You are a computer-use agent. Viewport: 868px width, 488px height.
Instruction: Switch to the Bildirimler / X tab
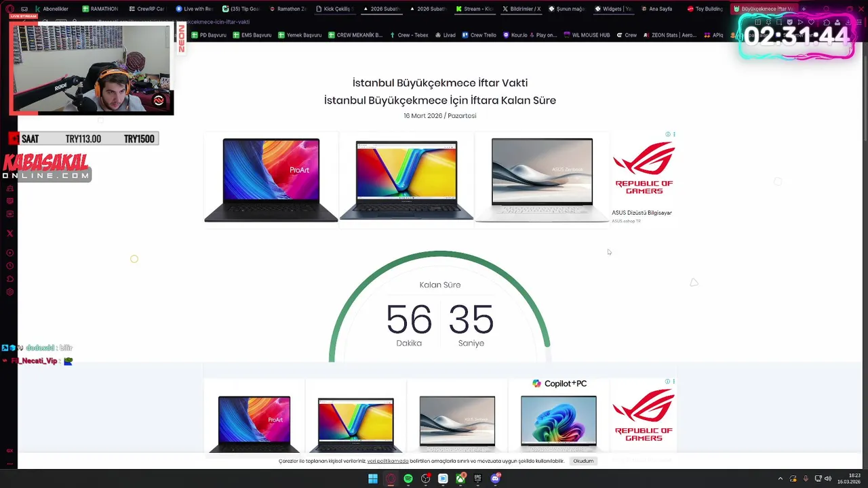(521, 9)
